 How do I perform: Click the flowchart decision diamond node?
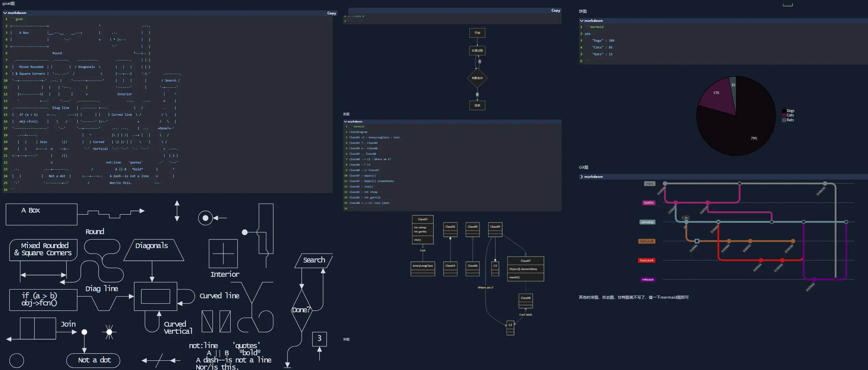tap(477, 78)
